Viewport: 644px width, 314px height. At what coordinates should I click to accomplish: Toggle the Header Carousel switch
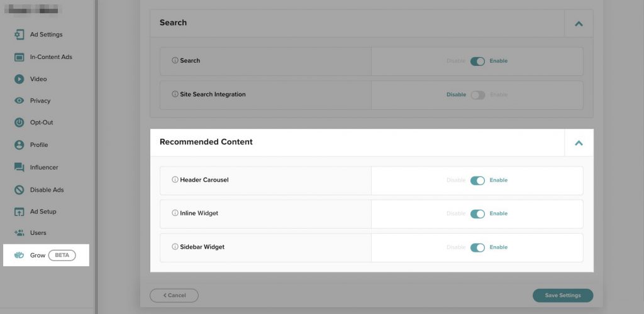(477, 180)
